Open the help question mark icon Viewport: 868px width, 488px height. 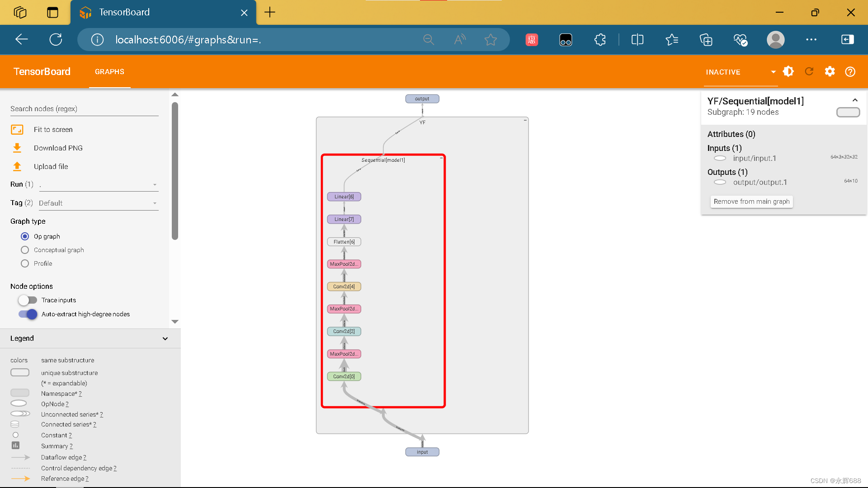(x=850, y=71)
